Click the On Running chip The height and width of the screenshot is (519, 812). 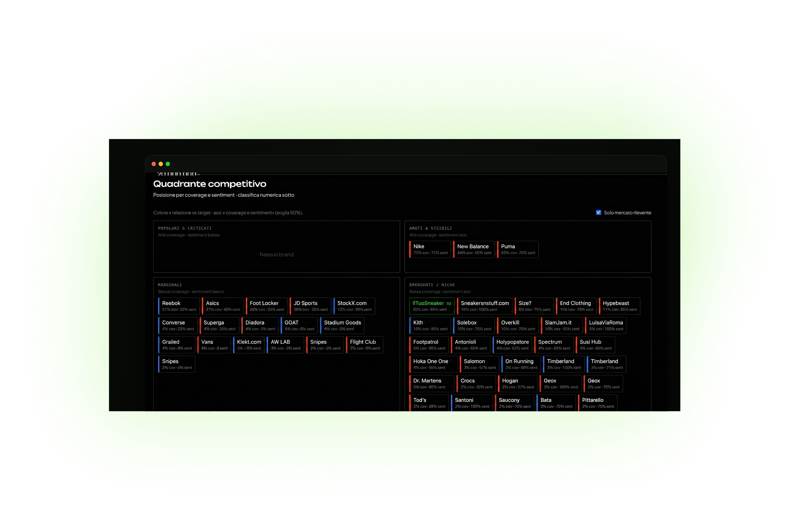(x=521, y=364)
